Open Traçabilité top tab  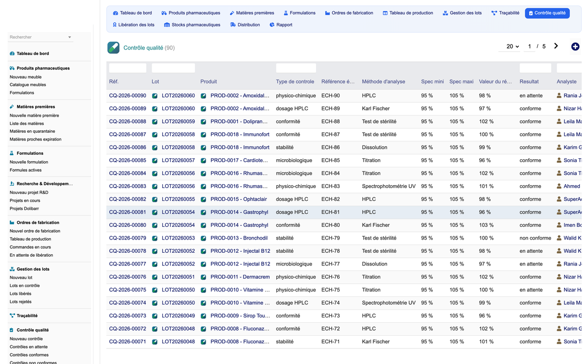pos(505,13)
